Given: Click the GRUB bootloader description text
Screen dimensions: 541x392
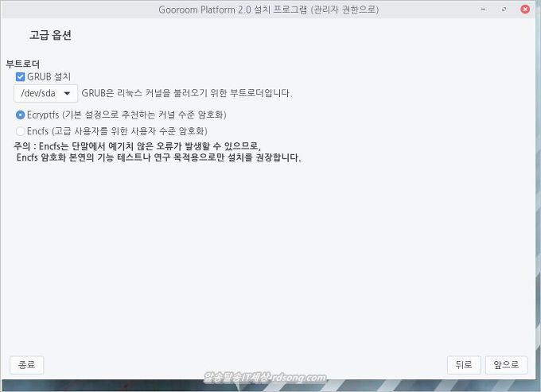Looking at the screenshot, I should [x=187, y=93].
